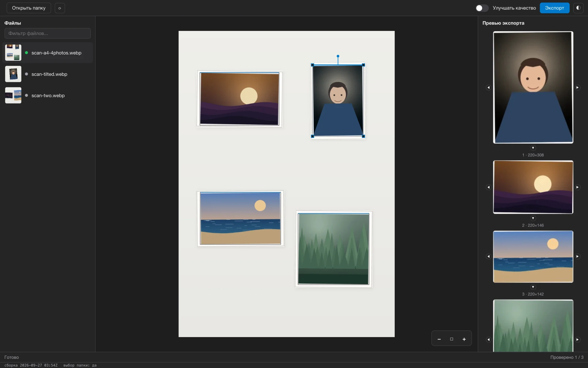Click the left arrow beside sunset preview 2
The width and height of the screenshot is (588, 368).
coord(488,187)
